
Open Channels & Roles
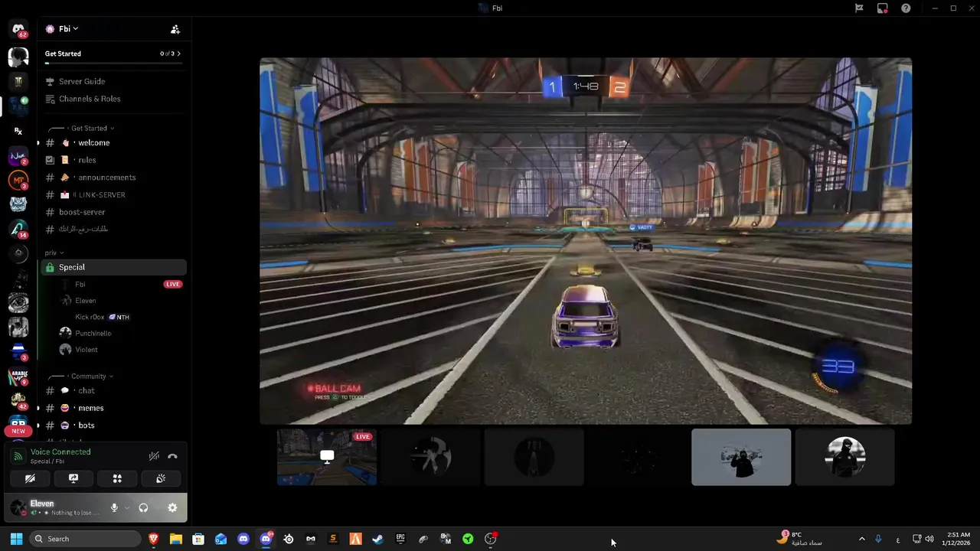[113, 99]
